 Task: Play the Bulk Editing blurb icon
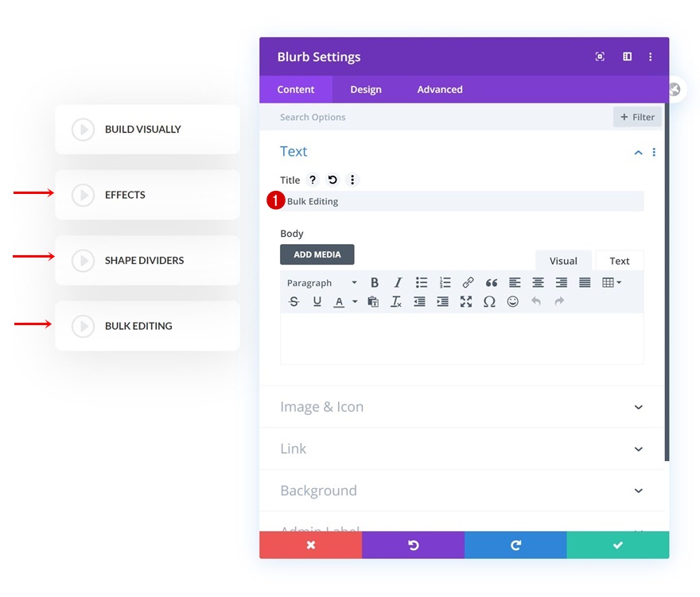point(83,326)
